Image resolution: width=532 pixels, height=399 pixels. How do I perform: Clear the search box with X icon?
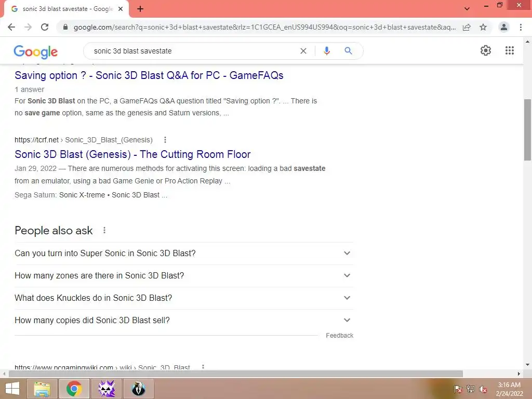(x=303, y=51)
